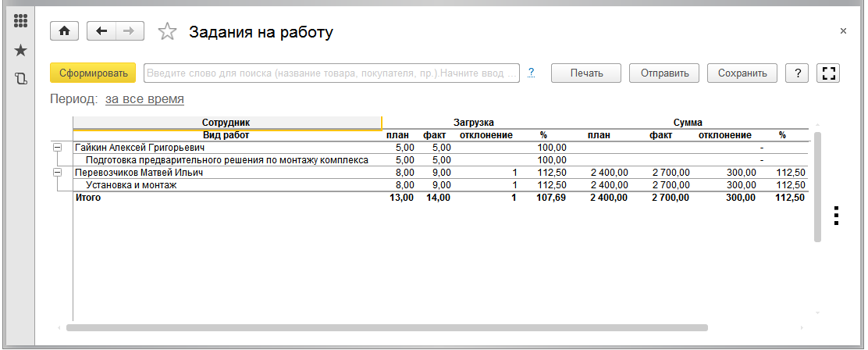This screenshot has width=868, height=350.
Task: Navigate forward with right arrow
Action: 130,31
